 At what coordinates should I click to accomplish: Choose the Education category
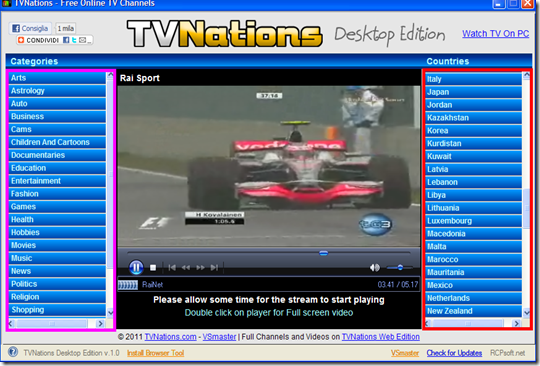click(x=57, y=168)
